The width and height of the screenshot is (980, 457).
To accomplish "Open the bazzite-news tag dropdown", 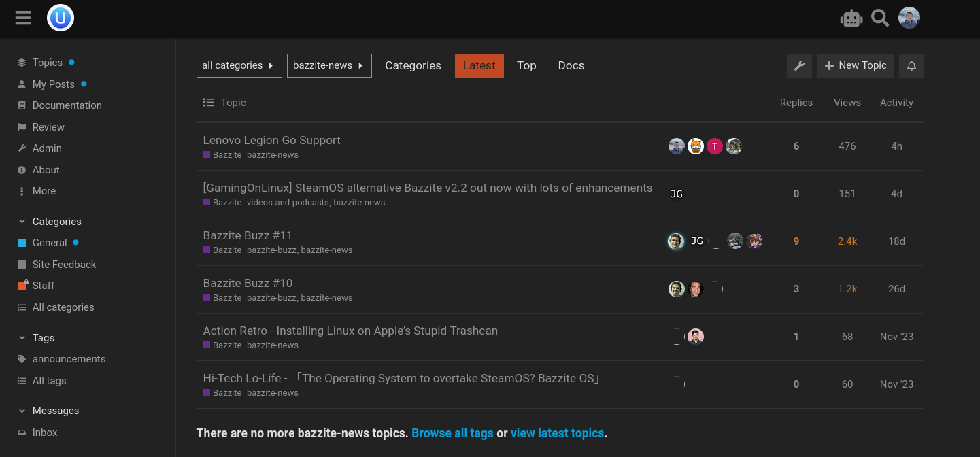I will point(329,65).
